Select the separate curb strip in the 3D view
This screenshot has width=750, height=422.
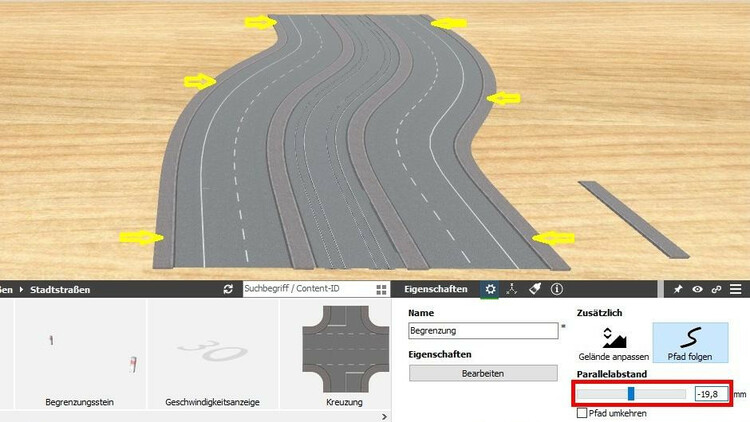coord(634,219)
